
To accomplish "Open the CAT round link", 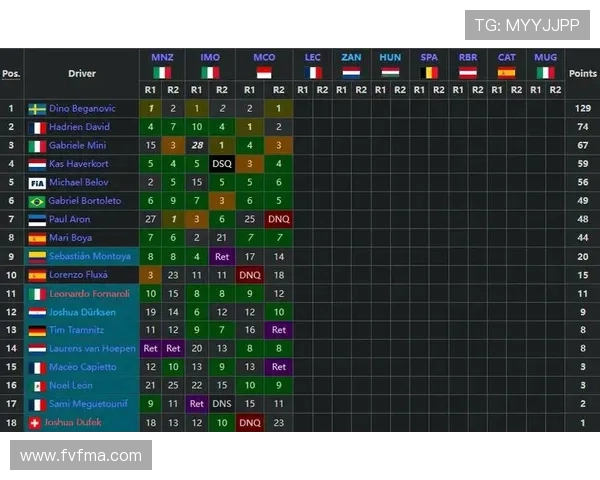I will [506, 57].
